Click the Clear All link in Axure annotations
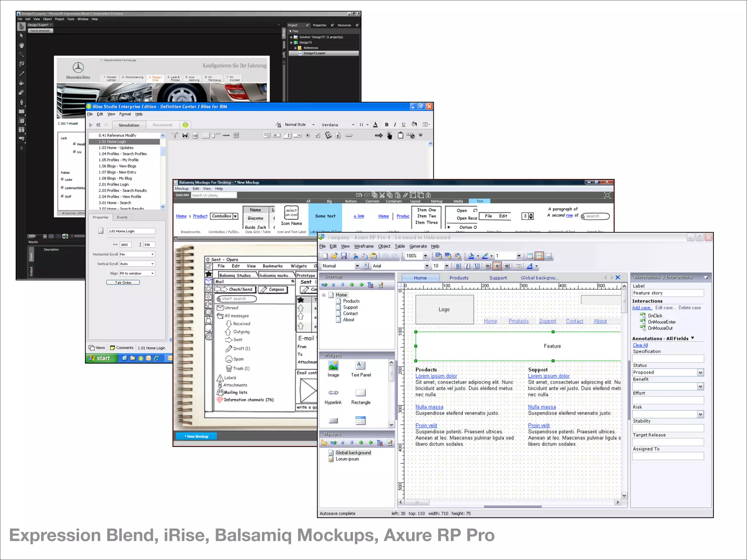This screenshot has width=747, height=560. (640, 345)
